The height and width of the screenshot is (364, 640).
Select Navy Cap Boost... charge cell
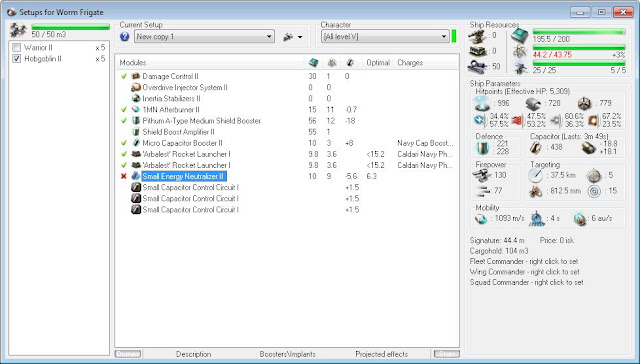pyautogui.click(x=425, y=143)
